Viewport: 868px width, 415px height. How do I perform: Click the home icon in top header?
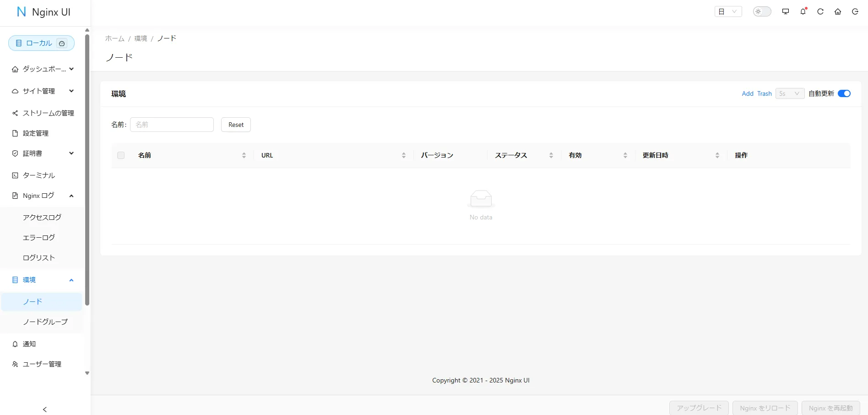(838, 11)
